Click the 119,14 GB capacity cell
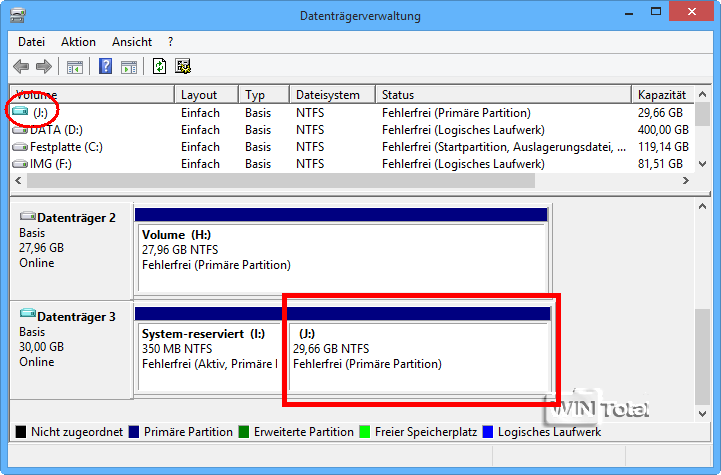This screenshot has width=721, height=475. click(663, 147)
